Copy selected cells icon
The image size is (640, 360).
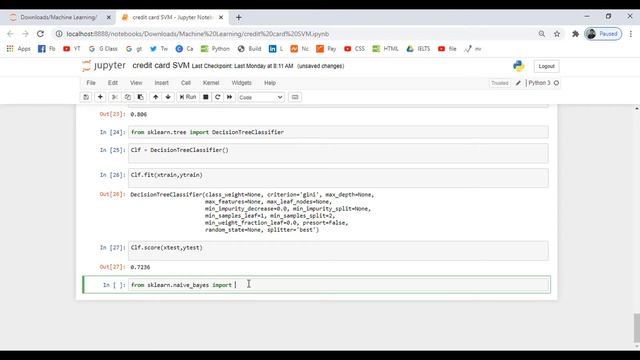tap(128, 97)
